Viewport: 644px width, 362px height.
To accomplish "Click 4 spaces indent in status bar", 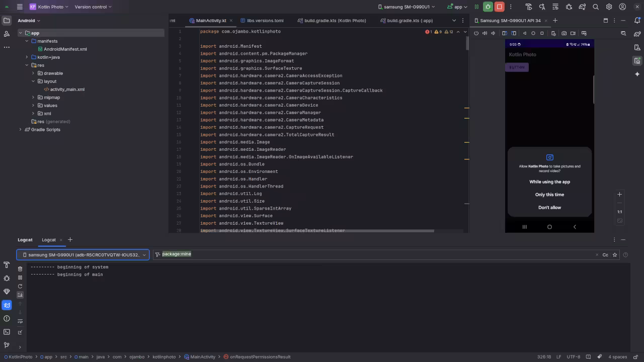I will click(617, 357).
